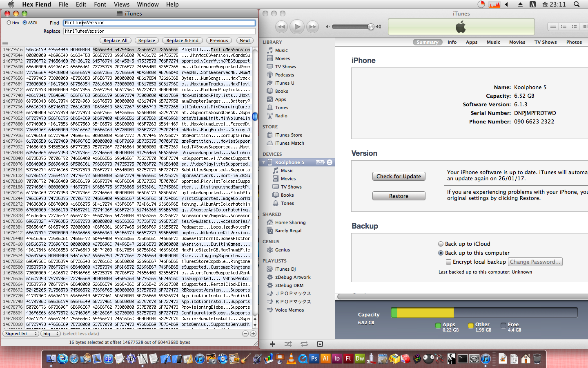The height and width of the screenshot is (368, 588).
Task: Open the Signed Int type dropdown
Action: 21,334
